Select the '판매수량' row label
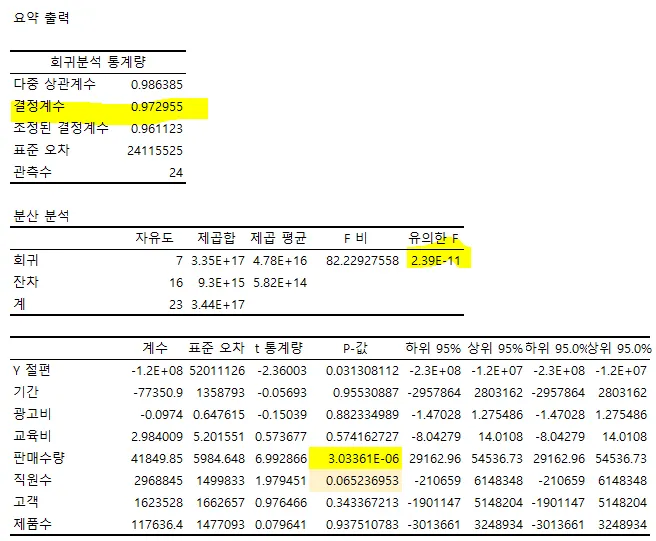Image resolution: width=656 pixels, height=541 pixels. (39, 458)
